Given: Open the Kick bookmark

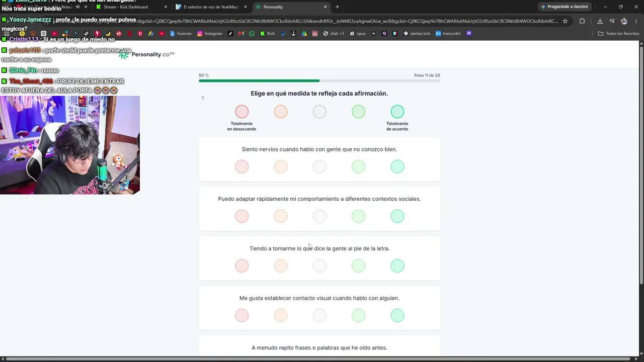Looking at the screenshot, I should [268, 34].
